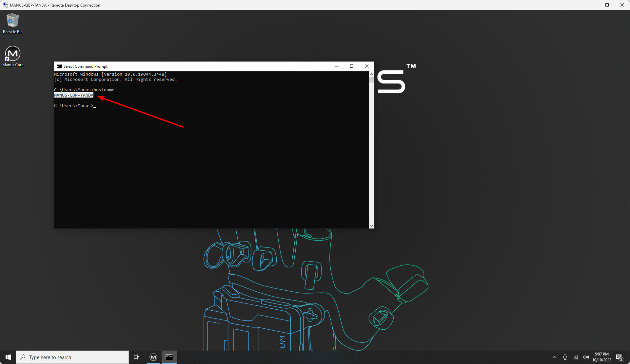Click the volume speaker tray icon
This screenshot has height=364, width=630.
click(x=586, y=357)
